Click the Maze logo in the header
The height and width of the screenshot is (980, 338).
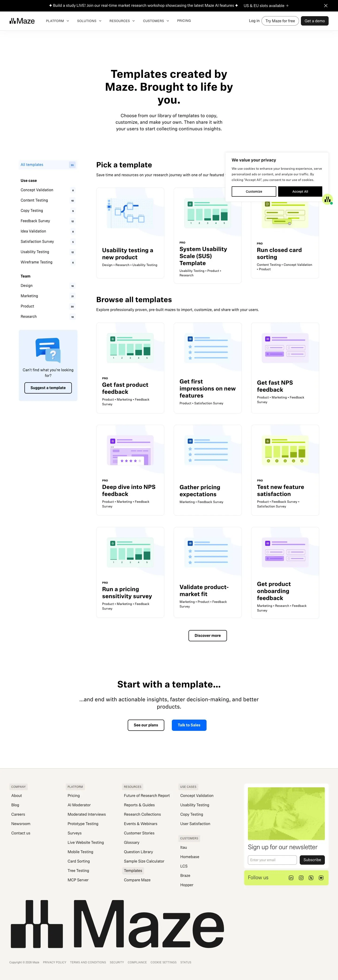22,21
